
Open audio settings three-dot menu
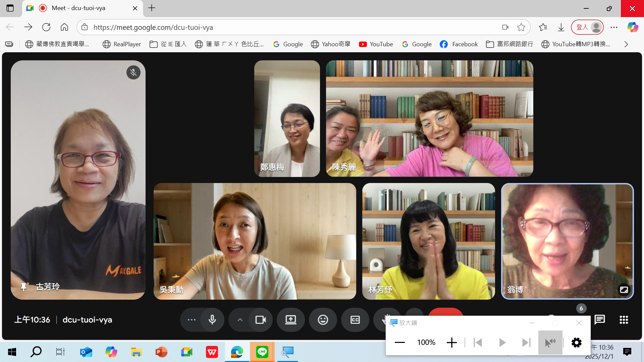point(192,320)
